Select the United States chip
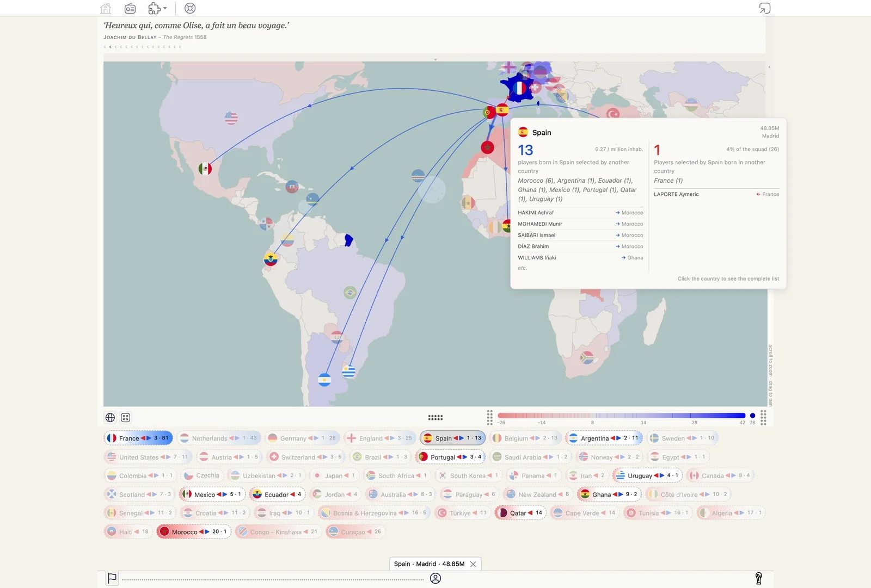The width and height of the screenshot is (871, 588). click(x=147, y=457)
